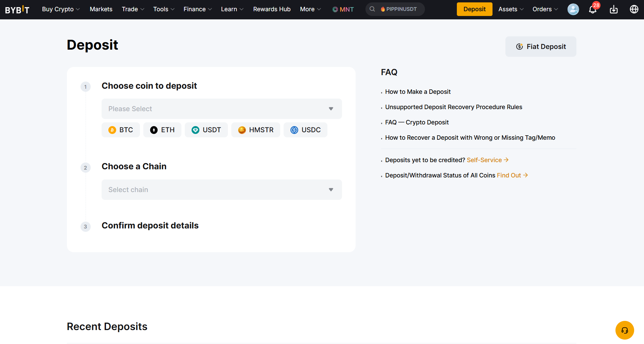Open the How to Make a Deposit link
This screenshot has width=644, height=344.
418,91
